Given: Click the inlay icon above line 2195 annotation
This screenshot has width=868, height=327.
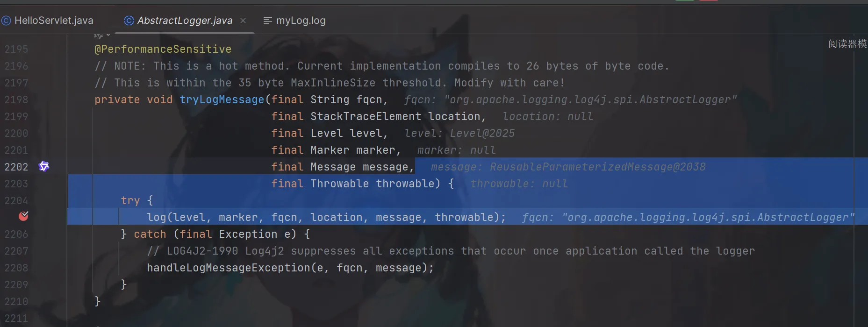Looking at the screenshot, I should pyautogui.click(x=98, y=36).
